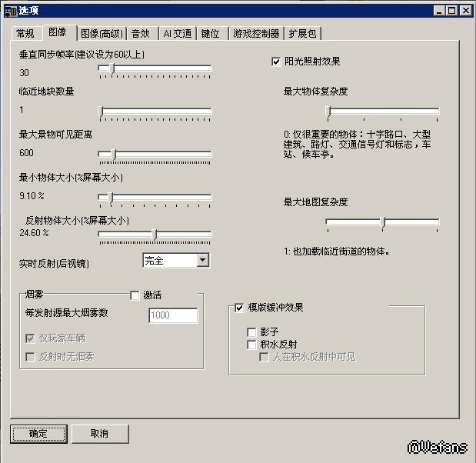The height and width of the screenshot is (463, 476).
Task: Go to the 键位 tab
Action: tap(211, 33)
